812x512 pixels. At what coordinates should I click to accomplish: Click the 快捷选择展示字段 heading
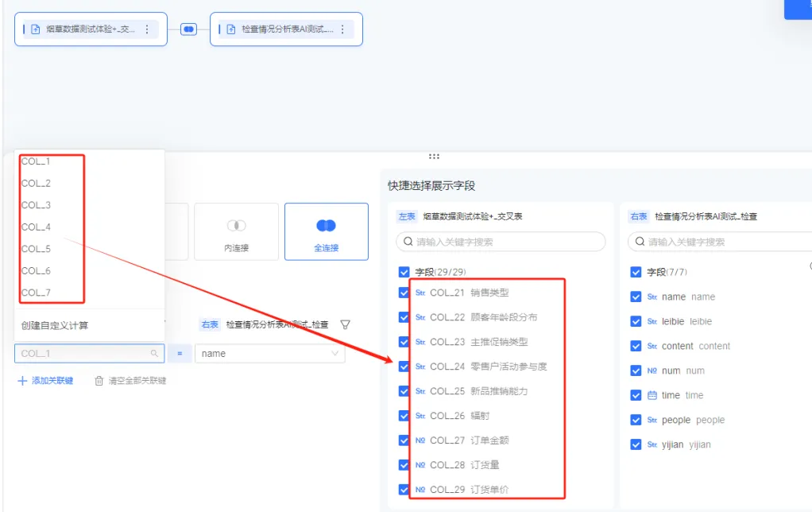(x=431, y=186)
